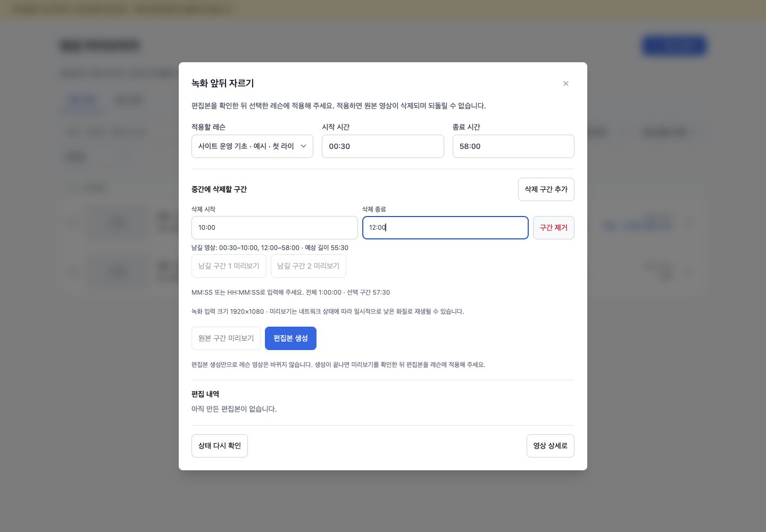Open 영상 상세로 button

(550, 446)
